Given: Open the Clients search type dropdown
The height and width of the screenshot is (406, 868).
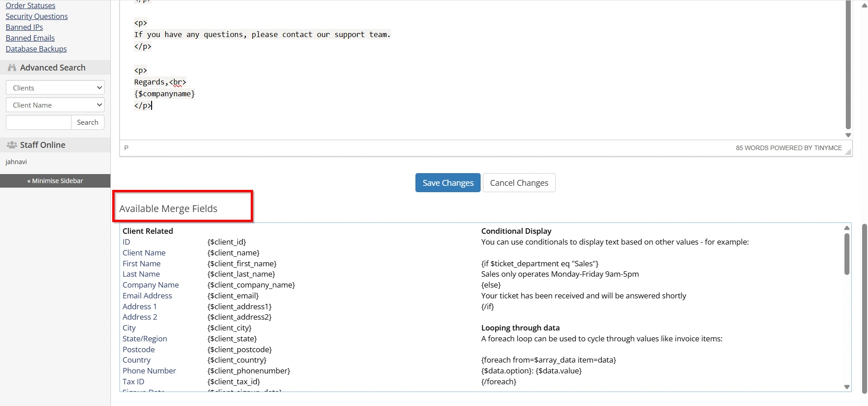Looking at the screenshot, I should pyautogui.click(x=55, y=88).
